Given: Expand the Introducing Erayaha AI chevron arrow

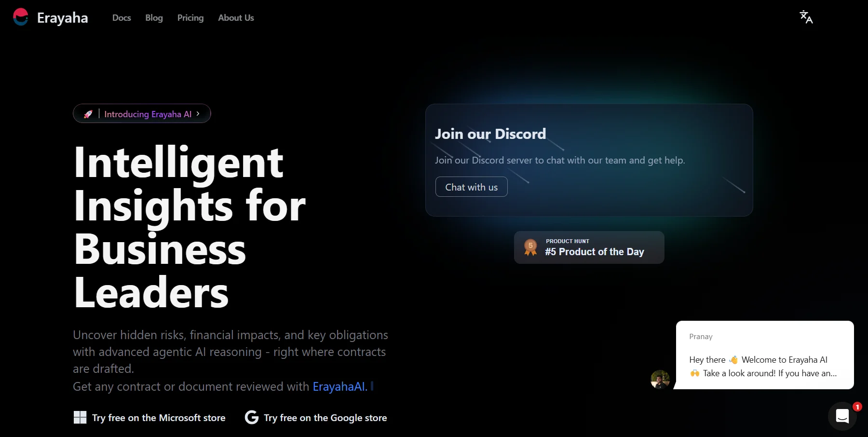Looking at the screenshot, I should click(198, 114).
